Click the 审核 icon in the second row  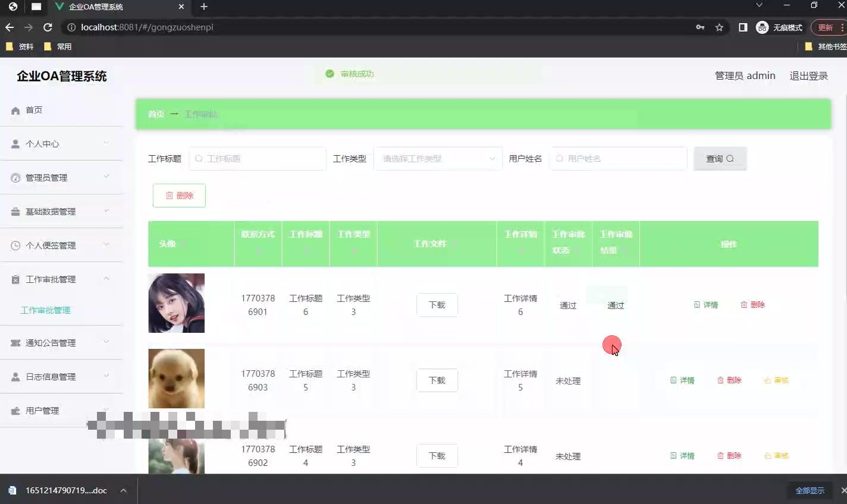coord(767,380)
